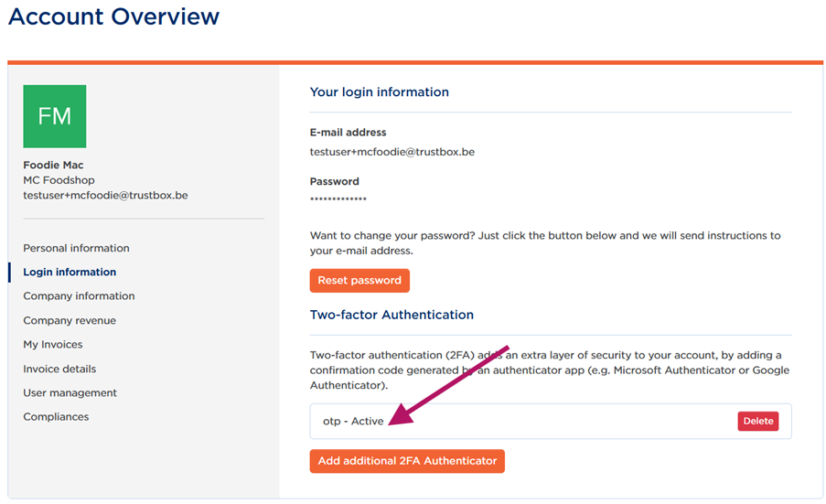Click the sidebar e-mail under MC Foodshop
The width and height of the screenshot is (826, 504).
[105, 196]
